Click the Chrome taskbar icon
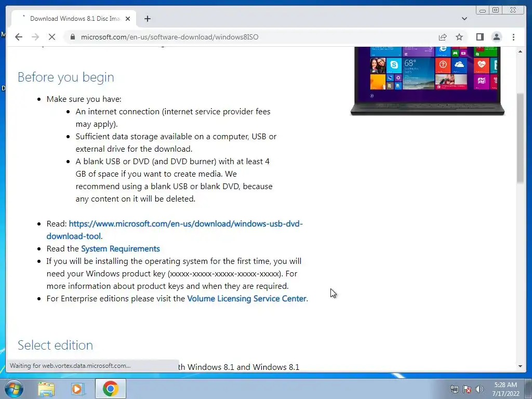Viewport: 532px width, 399px height. [110, 389]
